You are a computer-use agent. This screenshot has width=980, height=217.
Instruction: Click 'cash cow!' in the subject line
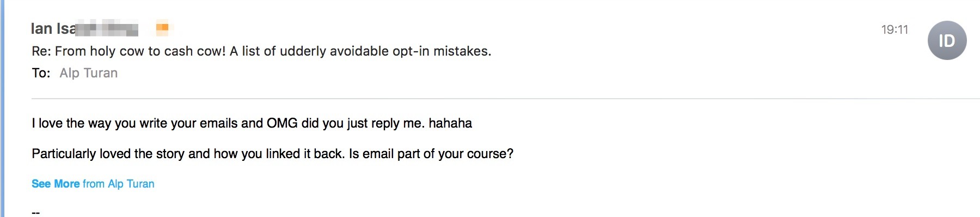pyautogui.click(x=195, y=51)
